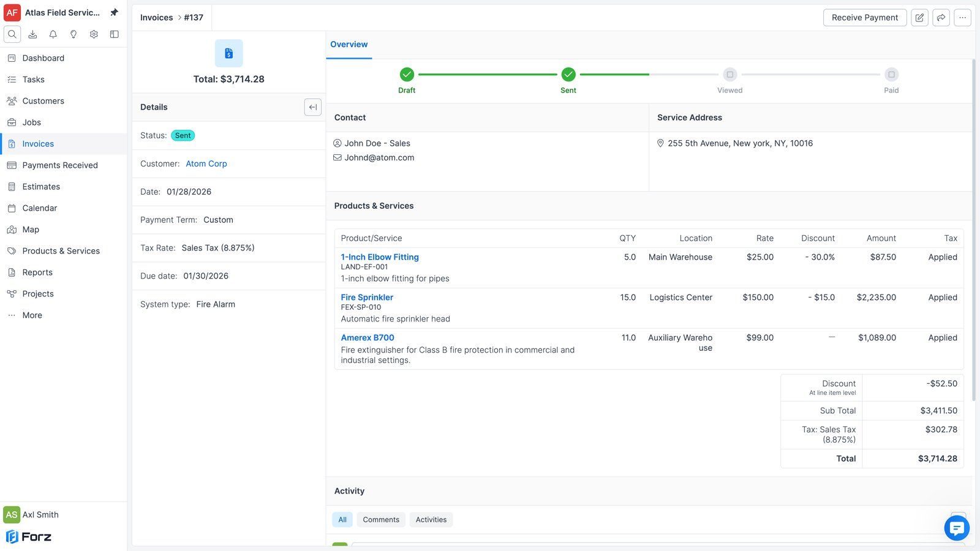
Task: Switch to the Overview tab
Action: [349, 45]
